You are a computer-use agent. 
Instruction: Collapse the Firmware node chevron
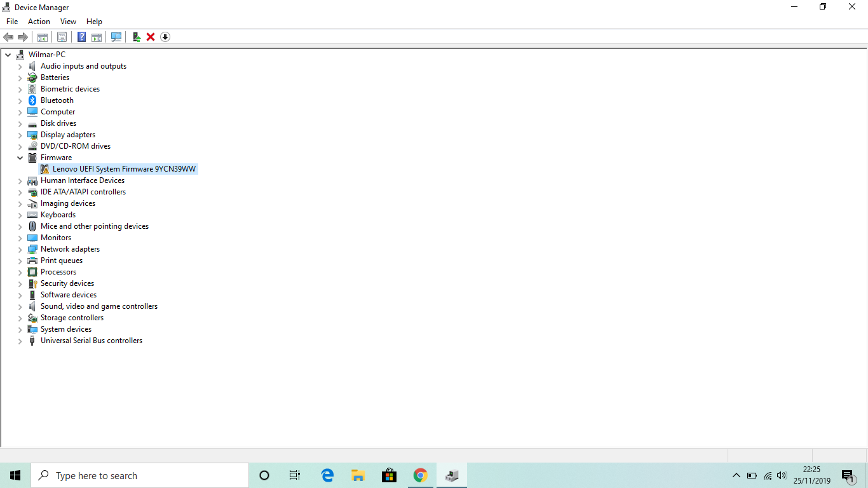(x=20, y=158)
